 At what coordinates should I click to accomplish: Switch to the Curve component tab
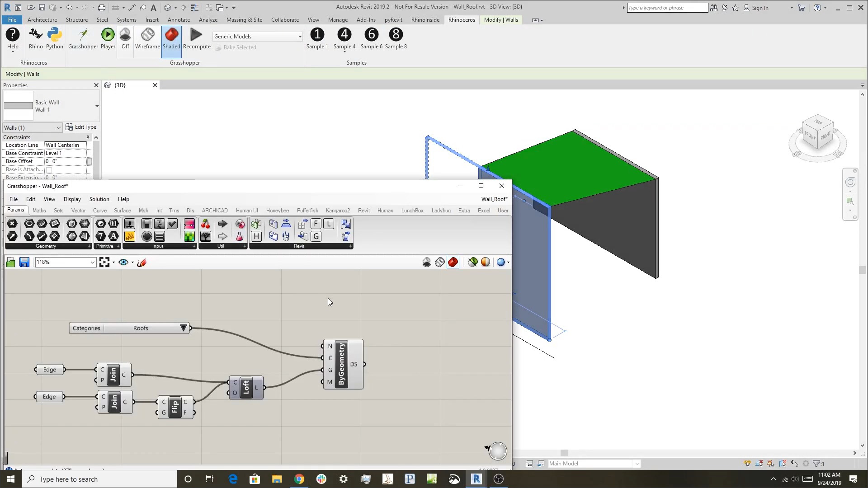pos(99,211)
